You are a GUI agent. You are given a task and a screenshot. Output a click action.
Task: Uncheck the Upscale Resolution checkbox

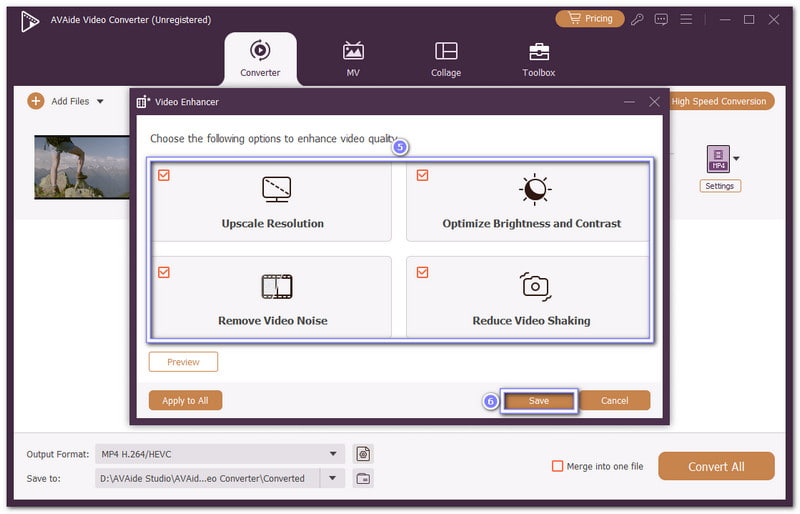coord(164,175)
